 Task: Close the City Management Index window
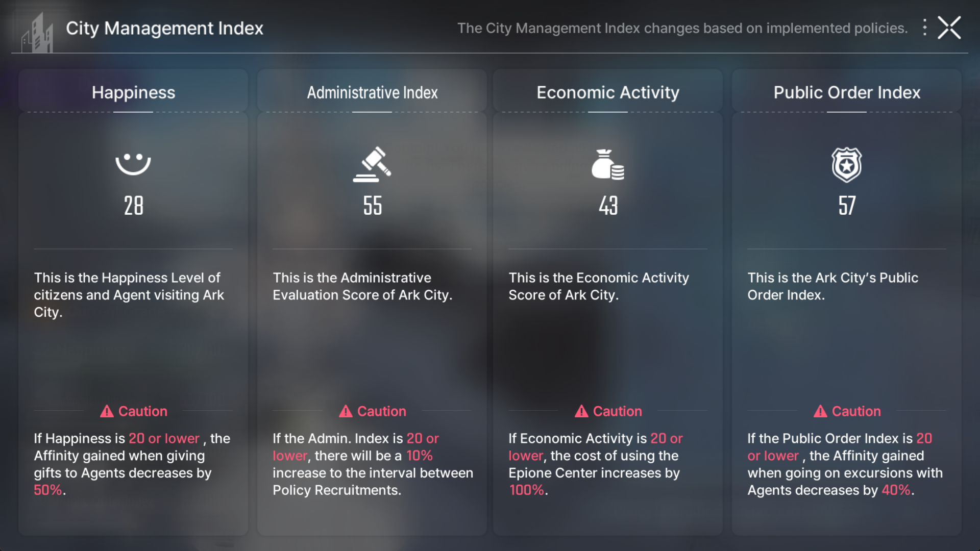[949, 28]
